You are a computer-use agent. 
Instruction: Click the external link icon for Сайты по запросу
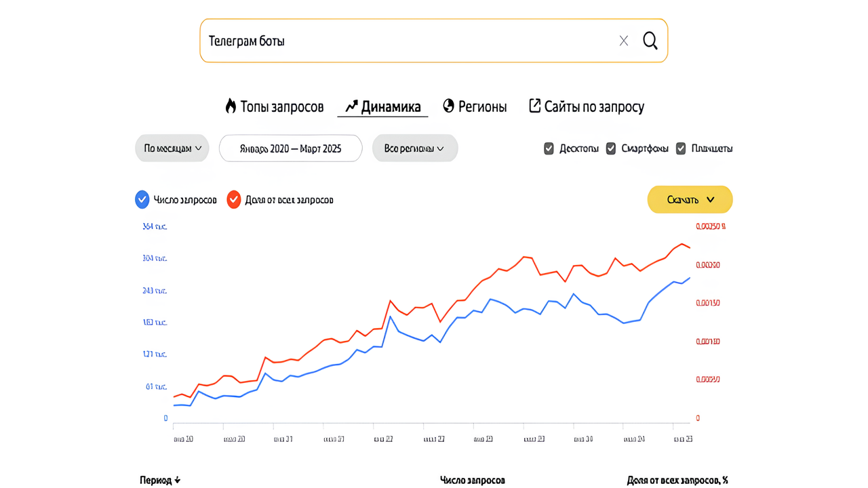click(x=534, y=106)
